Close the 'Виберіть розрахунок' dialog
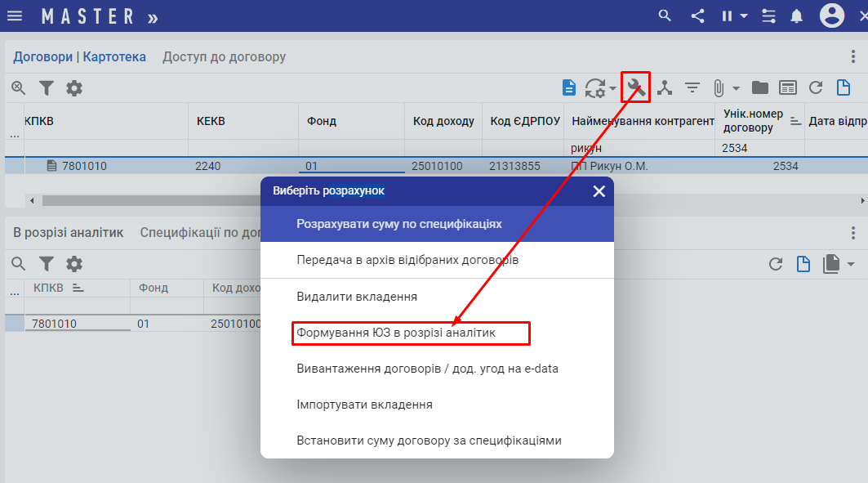868x483 pixels. point(599,191)
